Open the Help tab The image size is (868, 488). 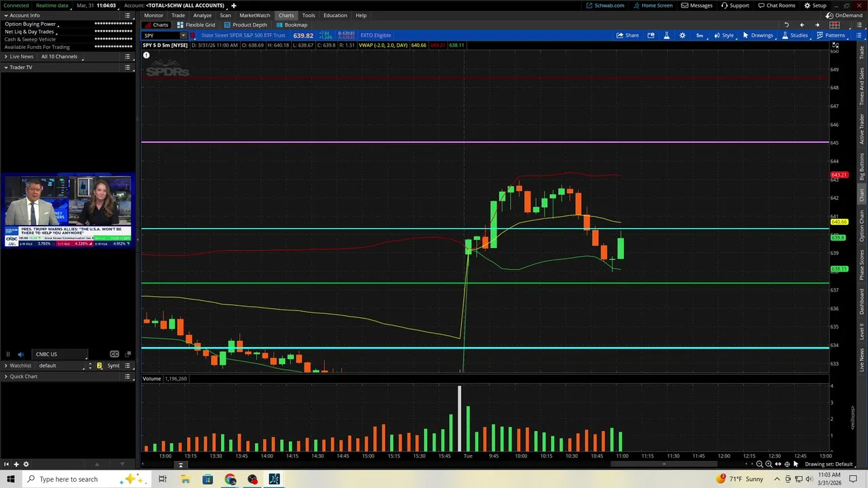click(x=361, y=15)
